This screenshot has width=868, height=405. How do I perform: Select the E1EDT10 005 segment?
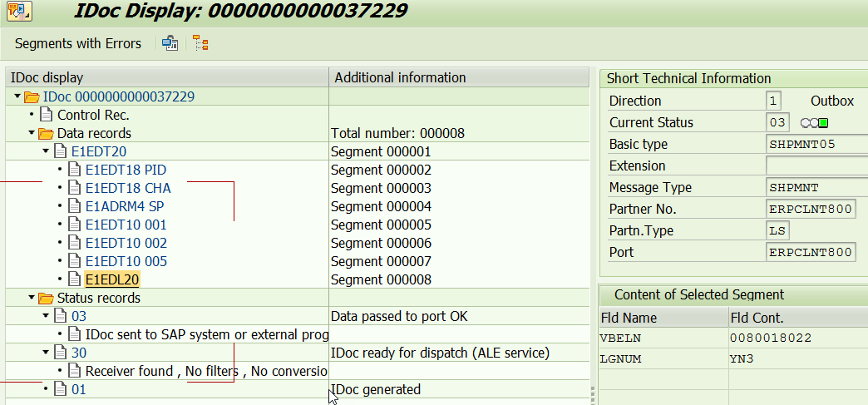coord(126,261)
